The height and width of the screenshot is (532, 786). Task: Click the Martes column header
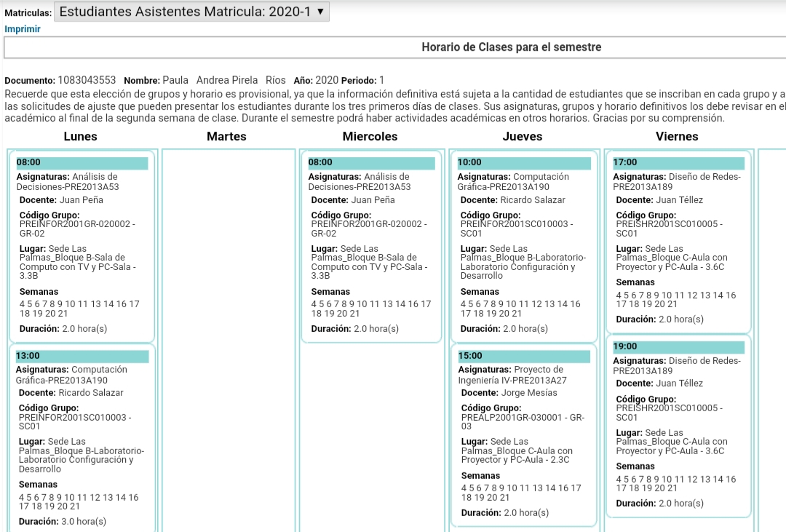tap(226, 136)
